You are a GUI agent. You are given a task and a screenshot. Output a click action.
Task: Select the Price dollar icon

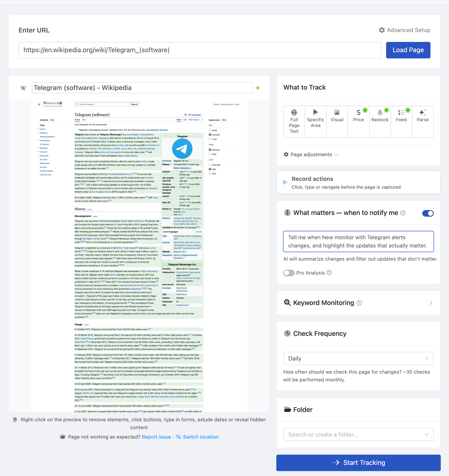(x=359, y=112)
